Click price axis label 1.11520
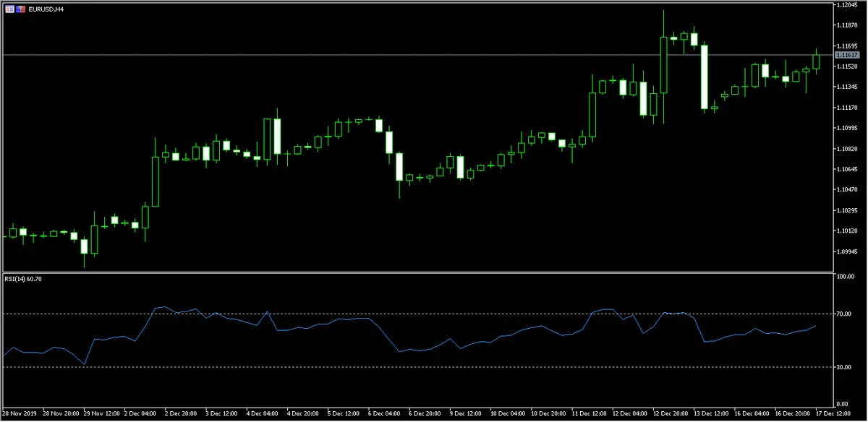Screen dimensions: 868x422 point(846,66)
